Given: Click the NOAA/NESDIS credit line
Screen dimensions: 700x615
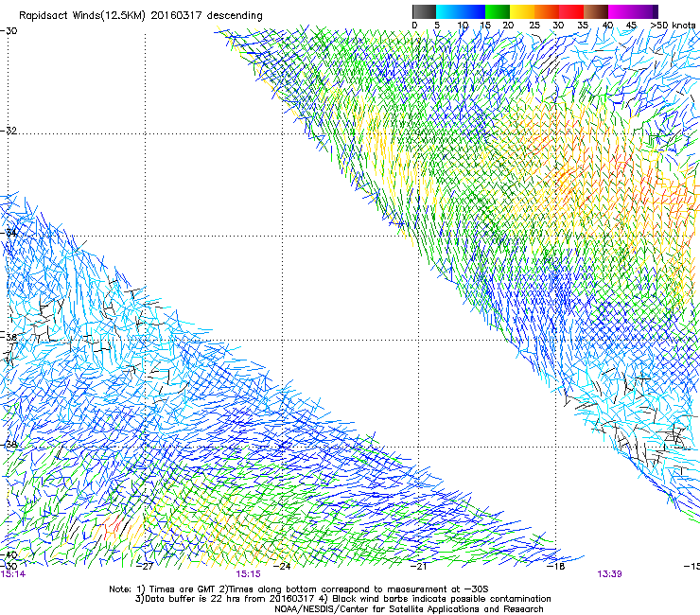Looking at the screenshot, I should pos(409,609).
